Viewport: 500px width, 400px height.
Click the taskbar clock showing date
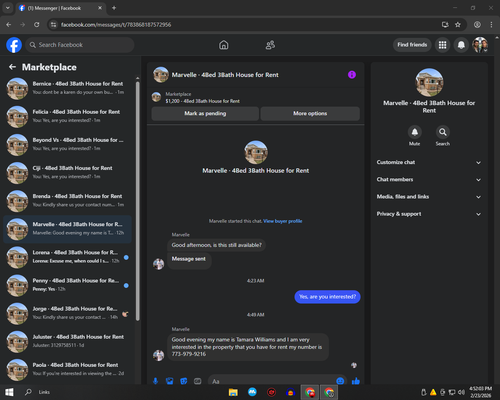tap(480, 392)
